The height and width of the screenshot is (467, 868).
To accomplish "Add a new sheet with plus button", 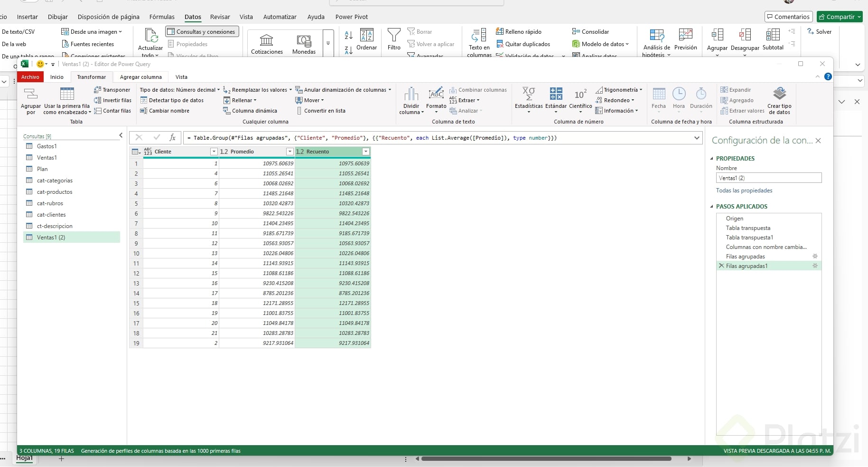I will point(61,458).
